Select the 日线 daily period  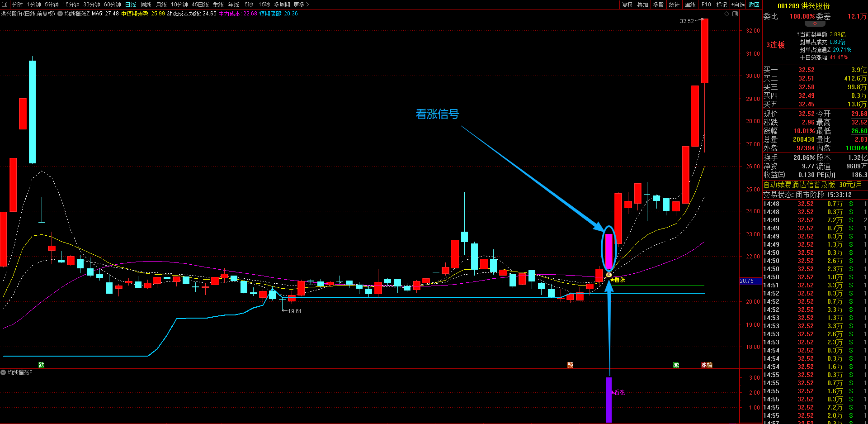click(x=131, y=5)
